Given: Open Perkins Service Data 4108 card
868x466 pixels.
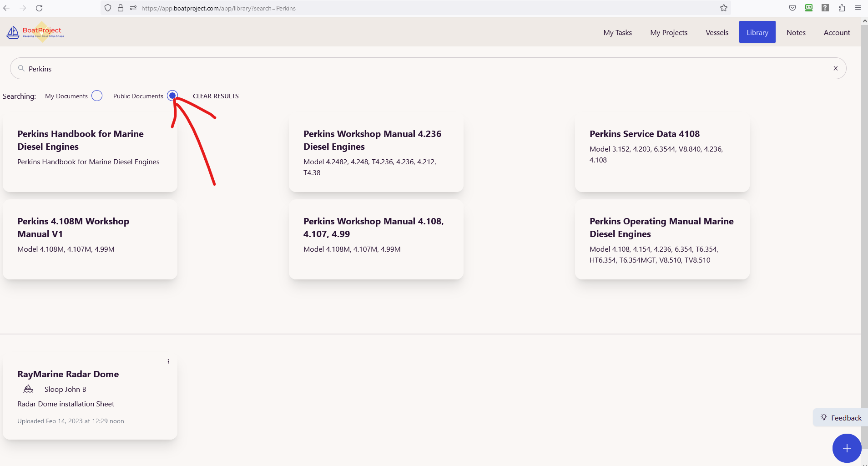Looking at the screenshot, I should click(x=662, y=152).
